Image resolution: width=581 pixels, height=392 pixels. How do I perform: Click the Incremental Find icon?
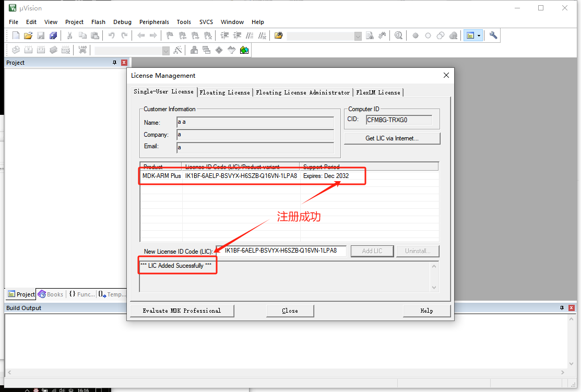(x=382, y=35)
